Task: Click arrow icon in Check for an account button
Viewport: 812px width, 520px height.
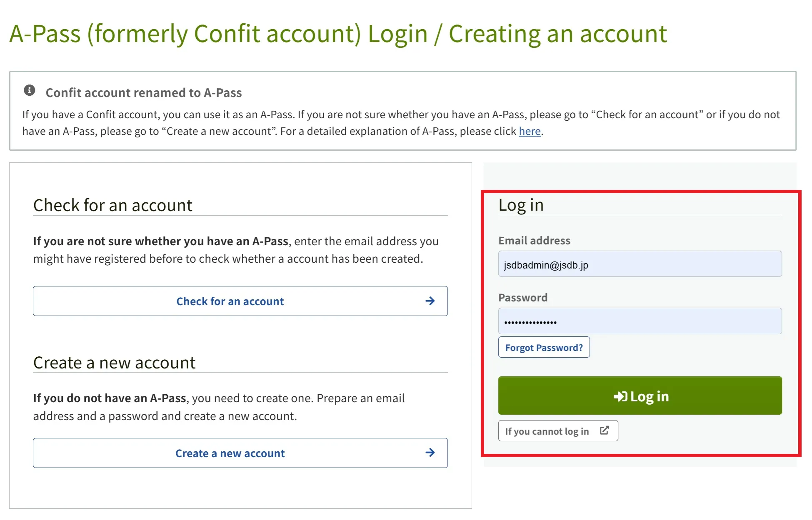Action: point(430,301)
